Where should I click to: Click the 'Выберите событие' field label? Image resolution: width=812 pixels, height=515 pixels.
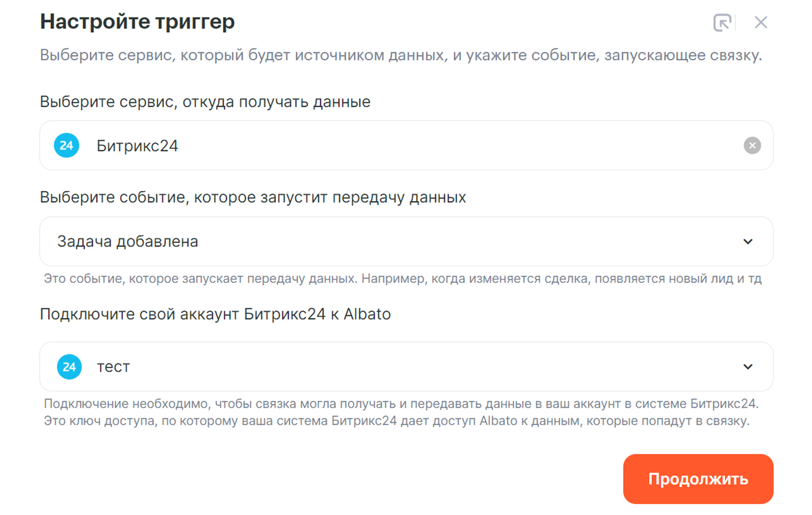click(x=253, y=197)
